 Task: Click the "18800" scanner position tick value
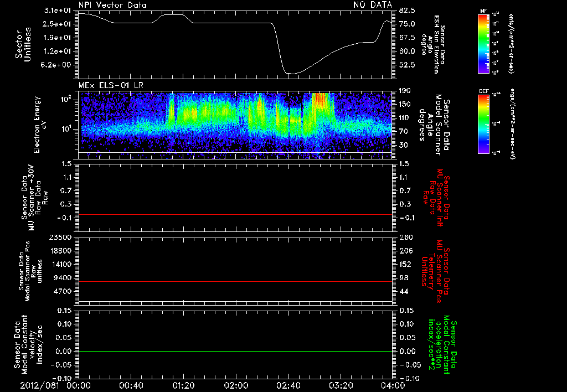tap(61, 251)
